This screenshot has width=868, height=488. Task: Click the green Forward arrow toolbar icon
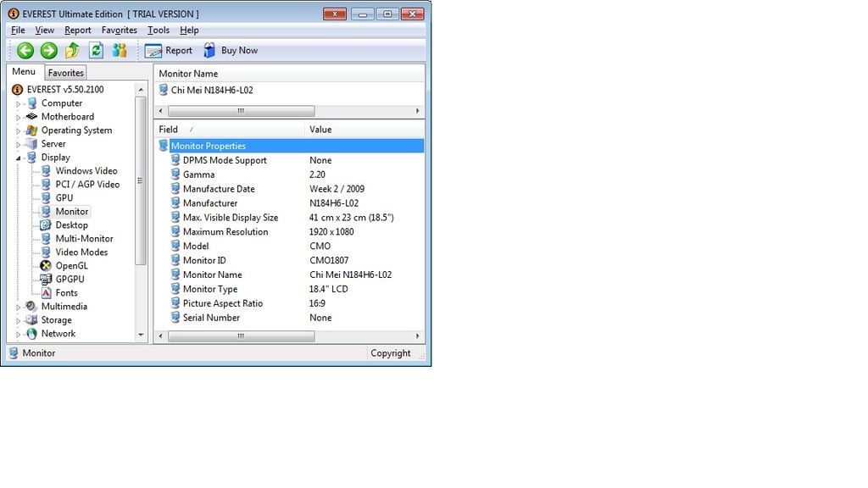[x=48, y=50]
